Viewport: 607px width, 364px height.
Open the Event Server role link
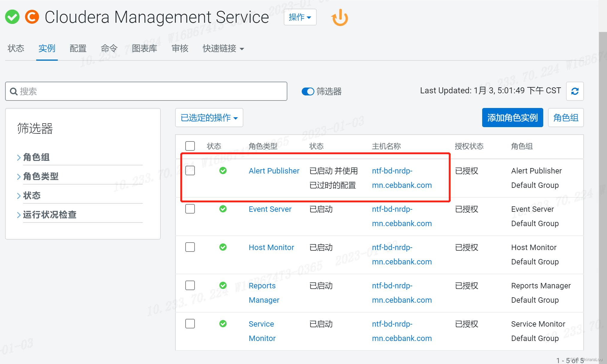[x=270, y=209]
